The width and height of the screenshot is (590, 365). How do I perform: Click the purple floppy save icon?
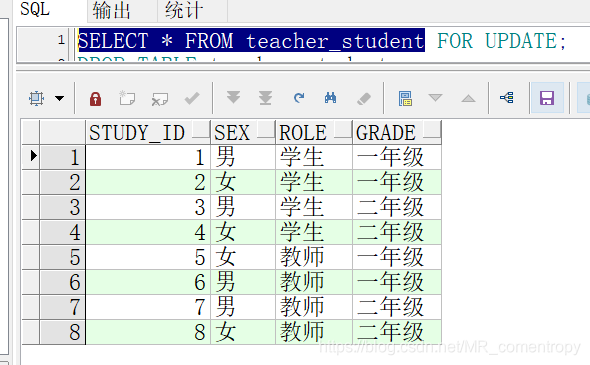point(547,98)
